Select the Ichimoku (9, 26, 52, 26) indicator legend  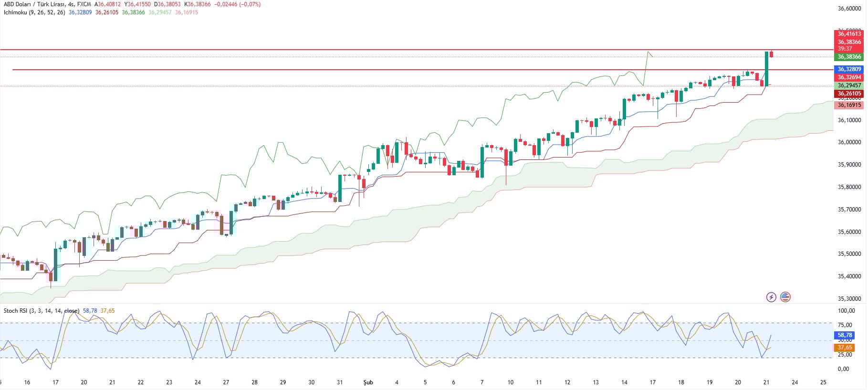click(x=34, y=12)
